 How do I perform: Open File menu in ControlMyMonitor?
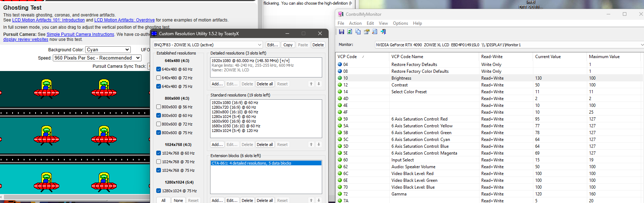click(x=341, y=23)
